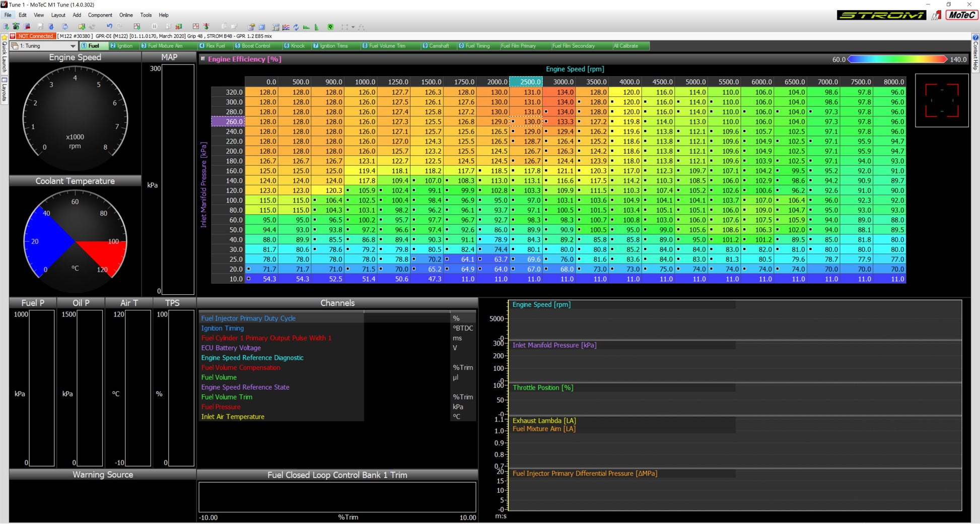Open Context Help with the question mark icon
980x524 pixels.
975,38
